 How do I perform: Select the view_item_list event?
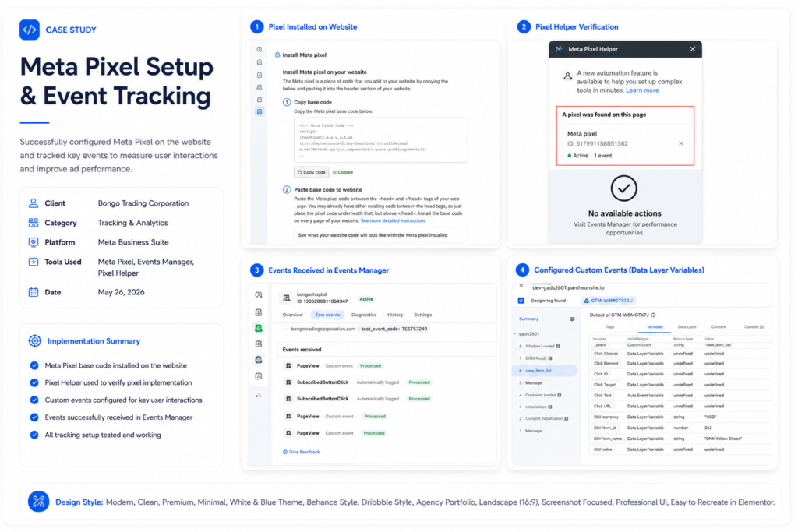point(545,371)
